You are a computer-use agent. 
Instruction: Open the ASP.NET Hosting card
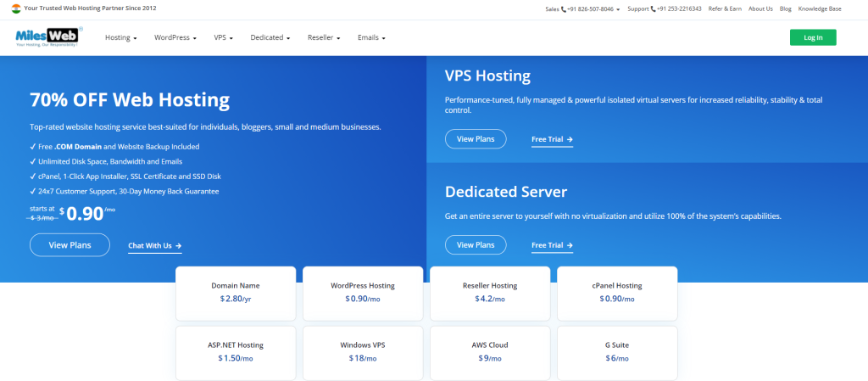point(236,353)
